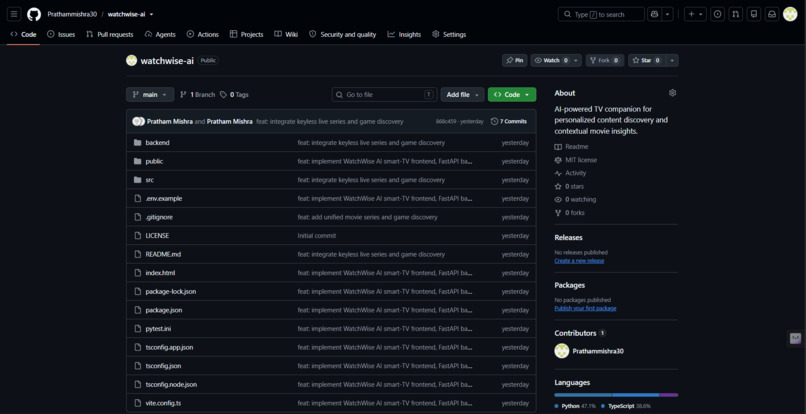Star the watchwise-ai repository
The height and width of the screenshot is (414, 806).
coord(647,61)
